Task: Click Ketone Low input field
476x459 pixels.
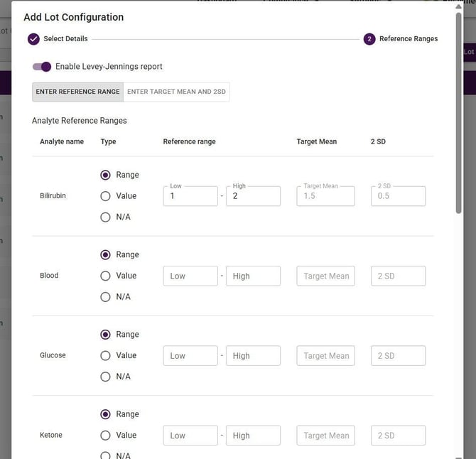Action: pos(190,435)
